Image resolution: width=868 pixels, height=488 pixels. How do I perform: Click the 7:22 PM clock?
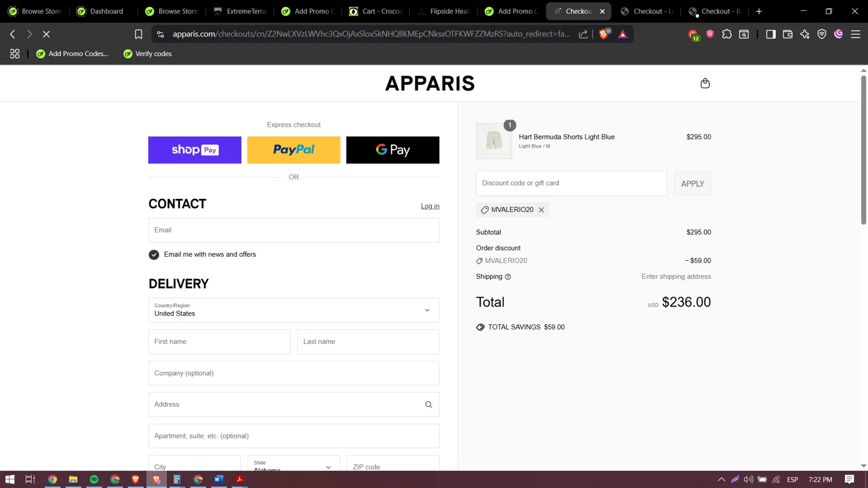coord(820,479)
